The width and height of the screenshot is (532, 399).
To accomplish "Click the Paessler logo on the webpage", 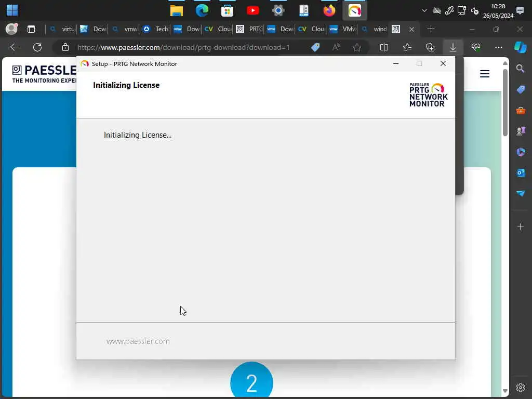I will 44,74.
